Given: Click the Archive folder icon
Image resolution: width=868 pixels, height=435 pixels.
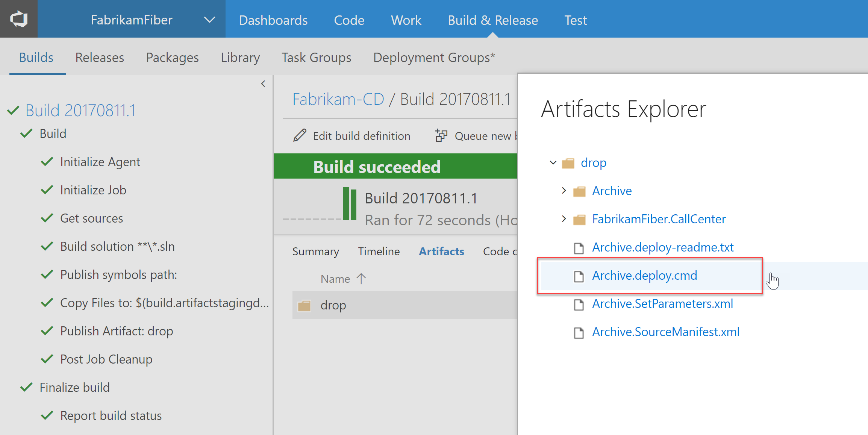Looking at the screenshot, I should coord(579,191).
